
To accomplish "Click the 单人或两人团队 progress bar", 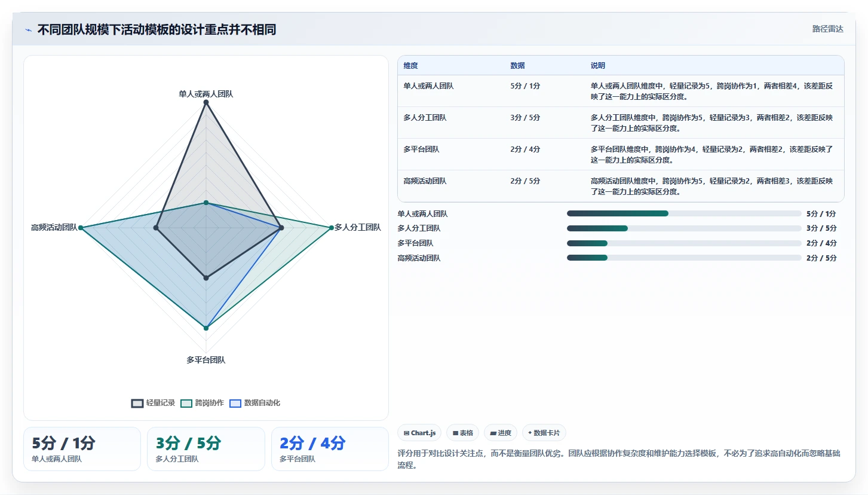I will click(x=684, y=213).
